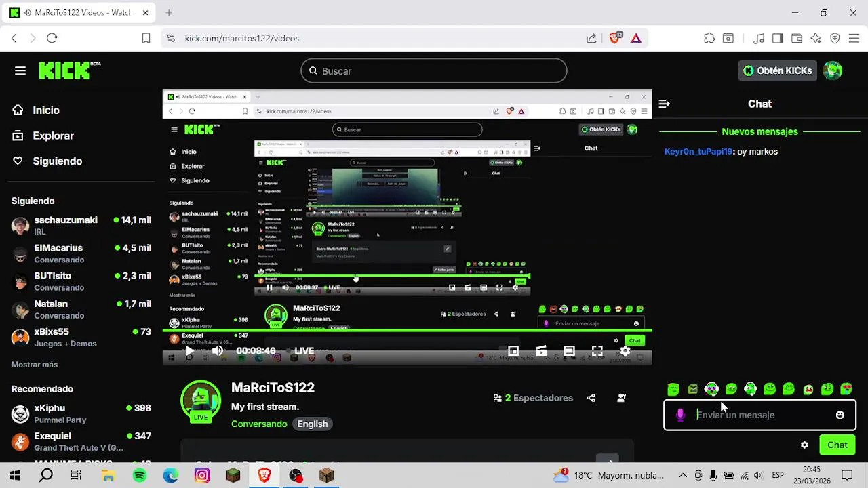Click username Keyr0n_tuPapi19 in chat
The height and width of the screenshot is (488, 868).
coord(698,152)
